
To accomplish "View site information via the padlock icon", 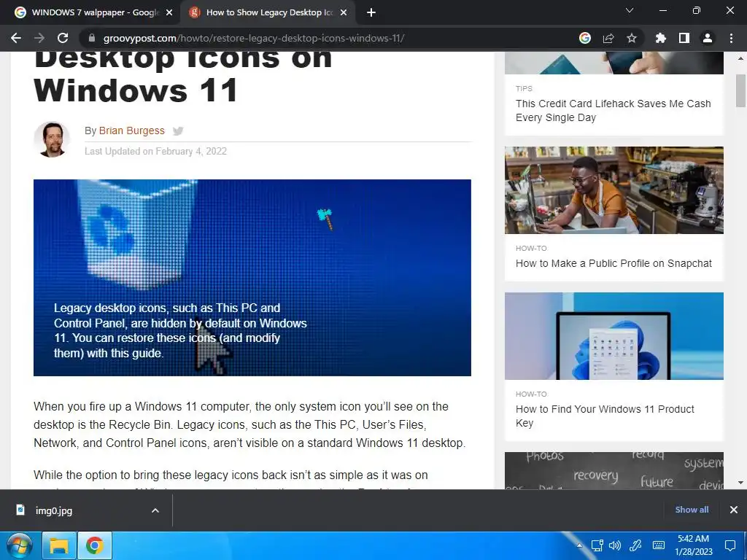I will point(91,38).
